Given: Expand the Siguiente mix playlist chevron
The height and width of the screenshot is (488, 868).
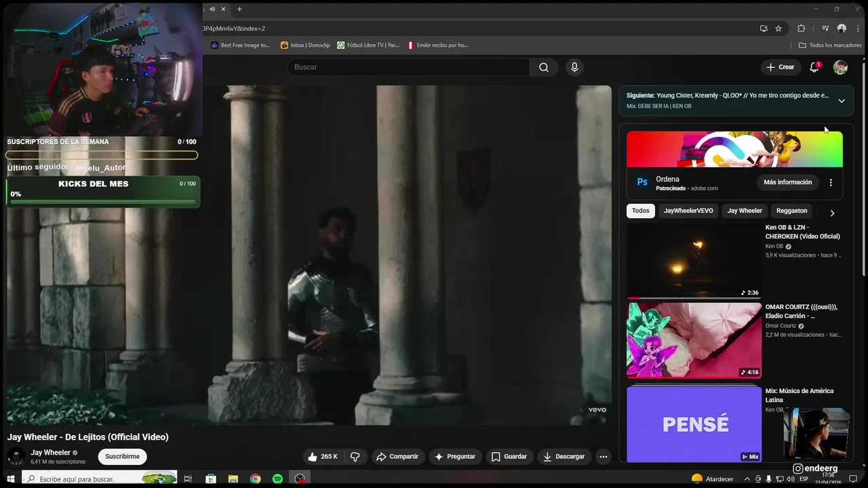Looking at the screenshot, I should coord(842,101).
